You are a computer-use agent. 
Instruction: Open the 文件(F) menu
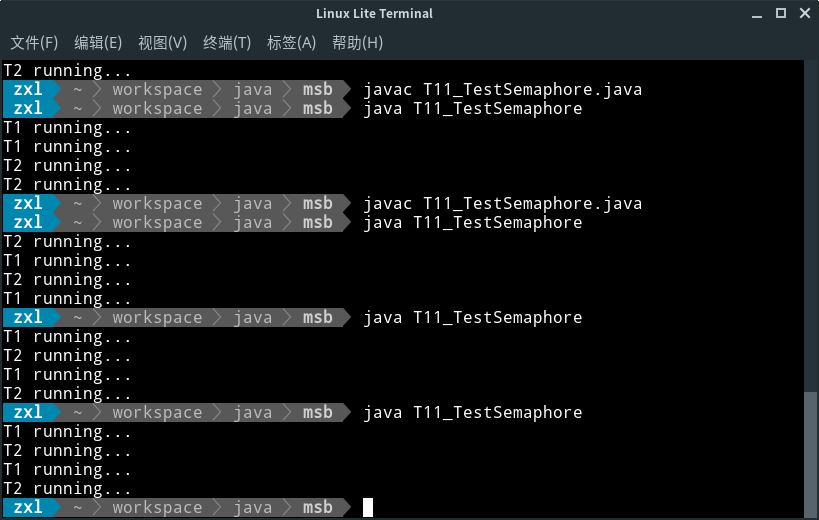click(x=34, y=43)
